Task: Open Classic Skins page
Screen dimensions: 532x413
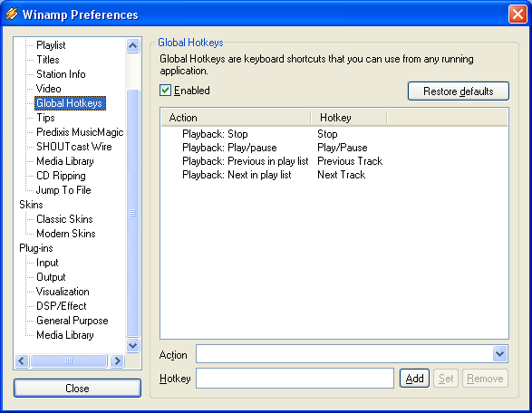Action: [64, 219]
